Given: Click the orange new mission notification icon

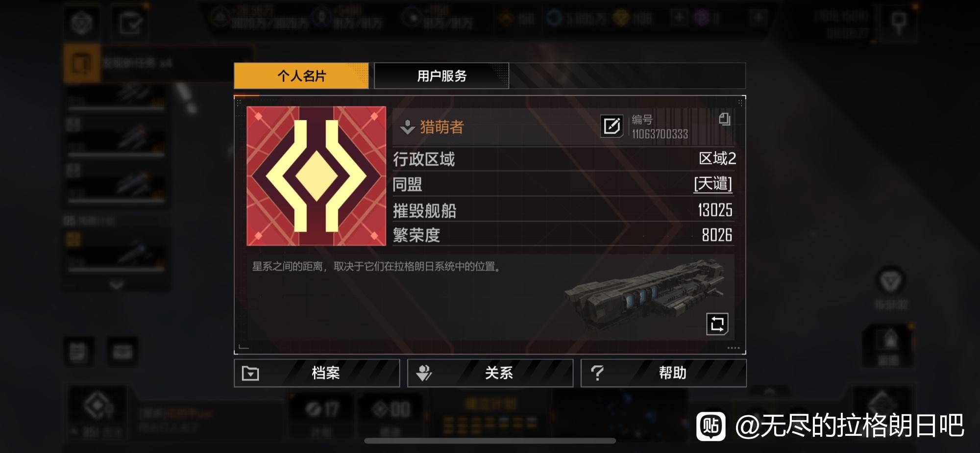Looking at the screenshot, I should (81, 63).
